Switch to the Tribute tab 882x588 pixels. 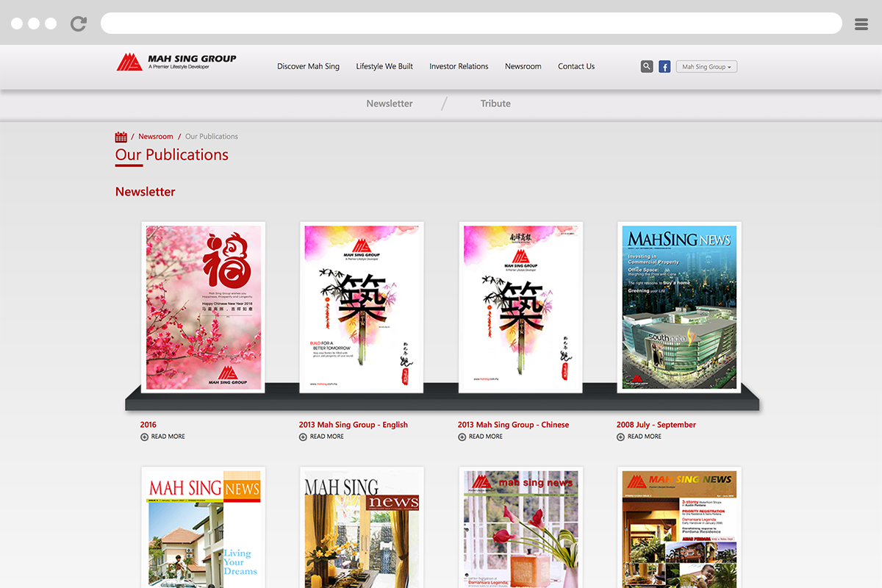[495, 104]
